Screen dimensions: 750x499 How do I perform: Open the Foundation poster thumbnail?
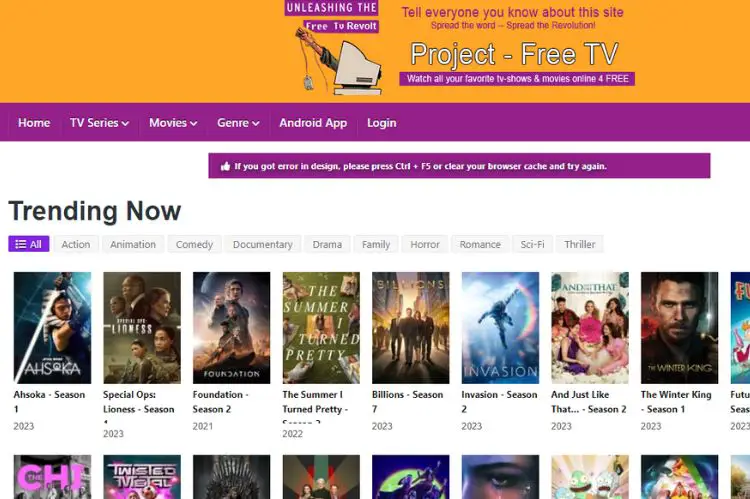(232, 328)
